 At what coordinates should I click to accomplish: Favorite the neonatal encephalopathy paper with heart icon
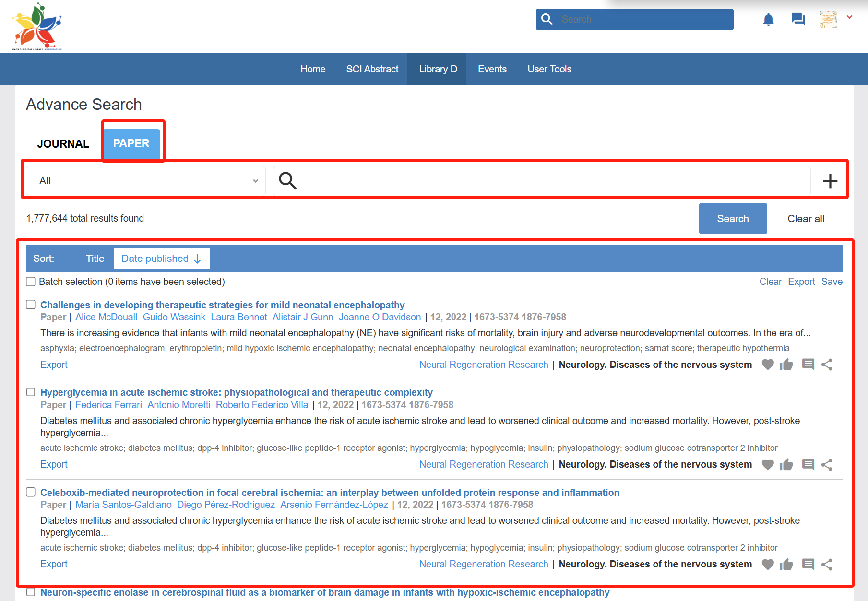click(768, 365)
